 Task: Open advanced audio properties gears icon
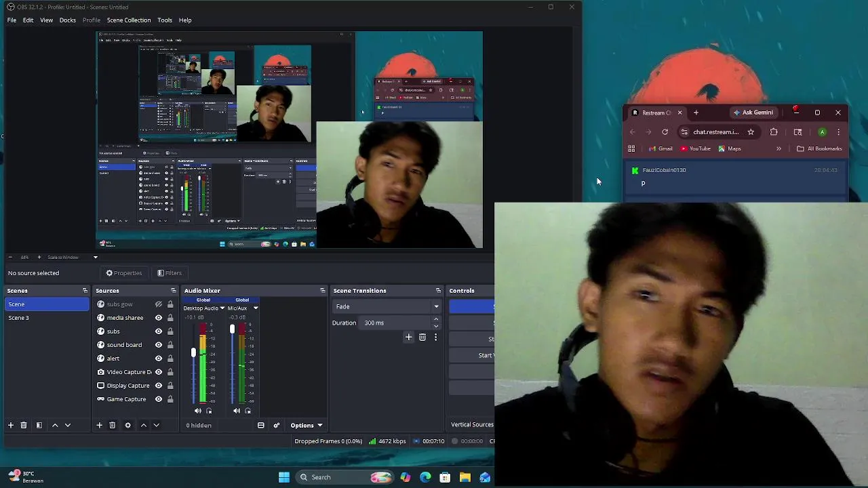pos(276,425)
